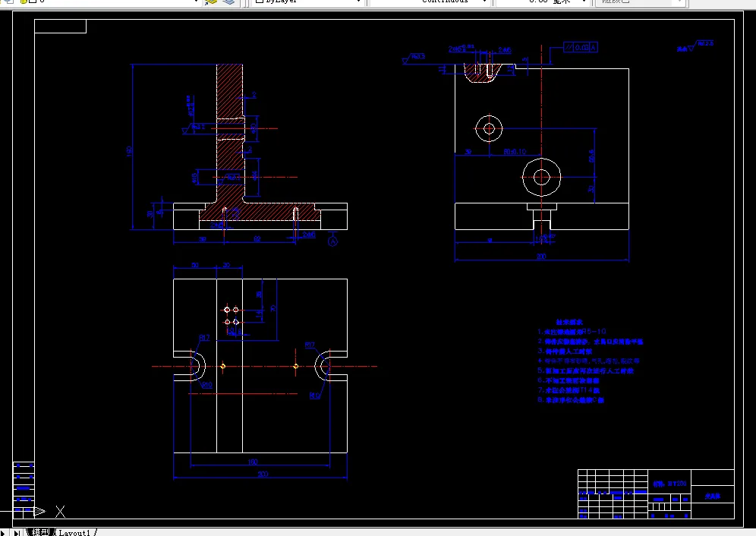This screenshot has width=756, height=536.
Task: Select the Ra3.2 roughness symbol at top
Action: pyautogui.click(x=414, y=59)
